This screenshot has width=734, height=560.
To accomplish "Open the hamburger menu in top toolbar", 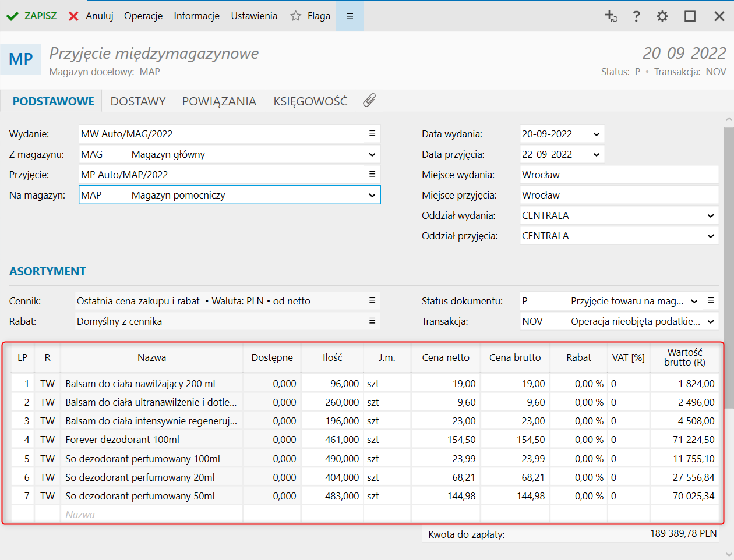I will click(350, 16).
